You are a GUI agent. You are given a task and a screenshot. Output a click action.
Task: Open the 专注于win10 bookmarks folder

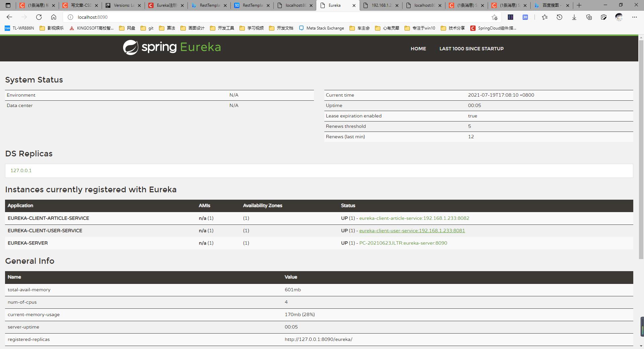tap(420, 28)
